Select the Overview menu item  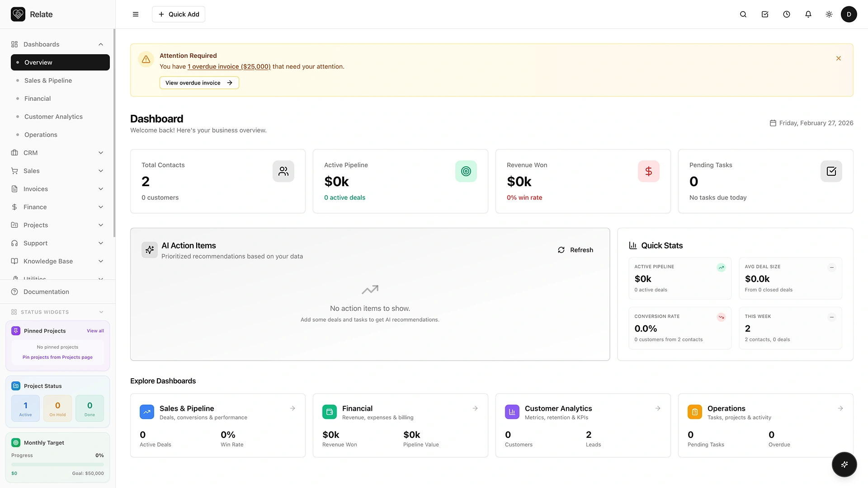(60, 62)
